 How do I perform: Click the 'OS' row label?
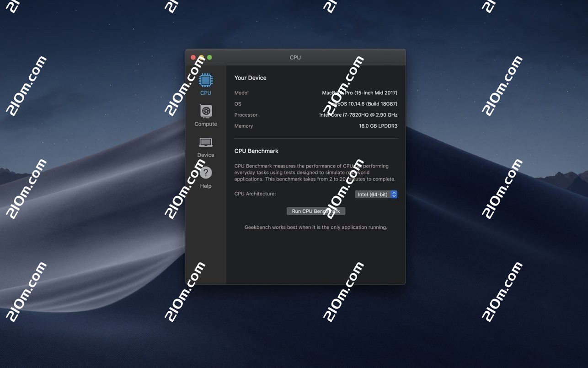[x=238, y=104]
